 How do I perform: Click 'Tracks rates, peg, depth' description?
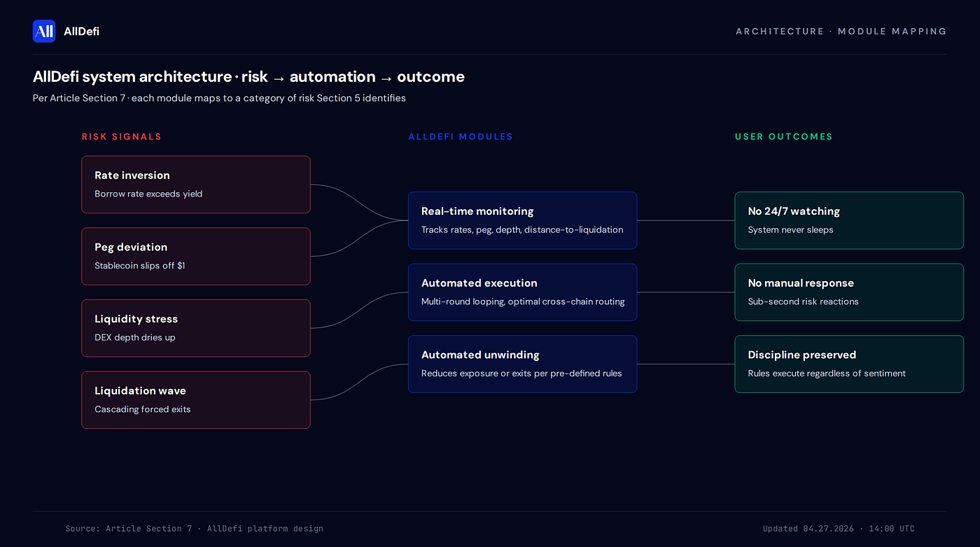click(x=522, y=229)
